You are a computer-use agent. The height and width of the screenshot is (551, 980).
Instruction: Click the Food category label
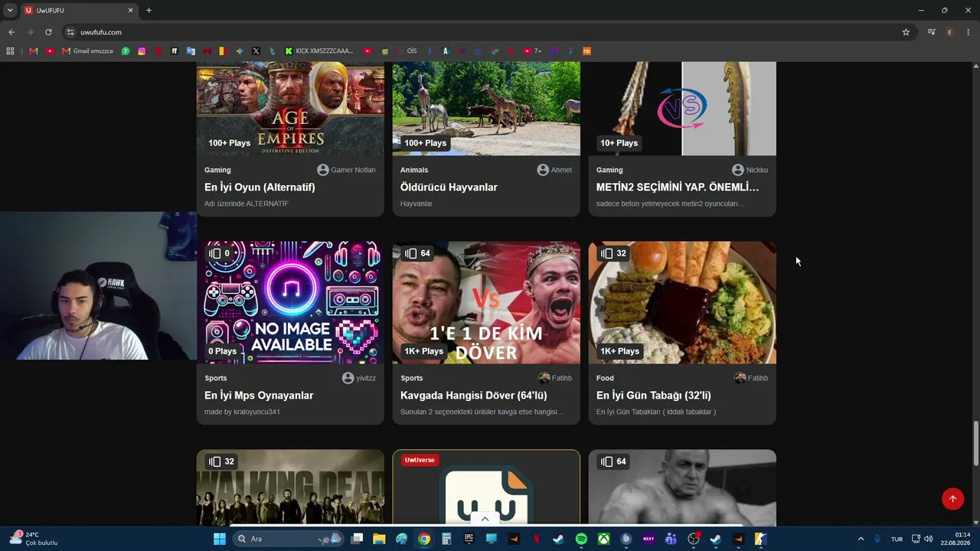(605, 378)
